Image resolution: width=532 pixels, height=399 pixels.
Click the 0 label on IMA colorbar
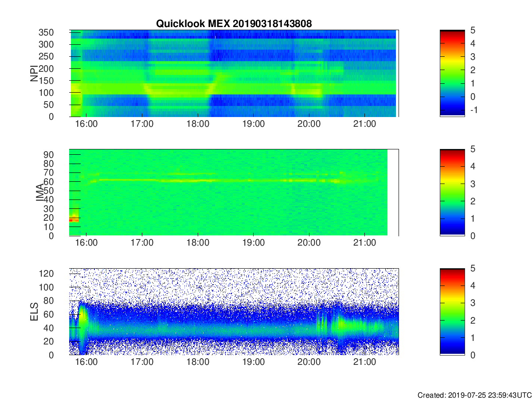pos(473,236)
